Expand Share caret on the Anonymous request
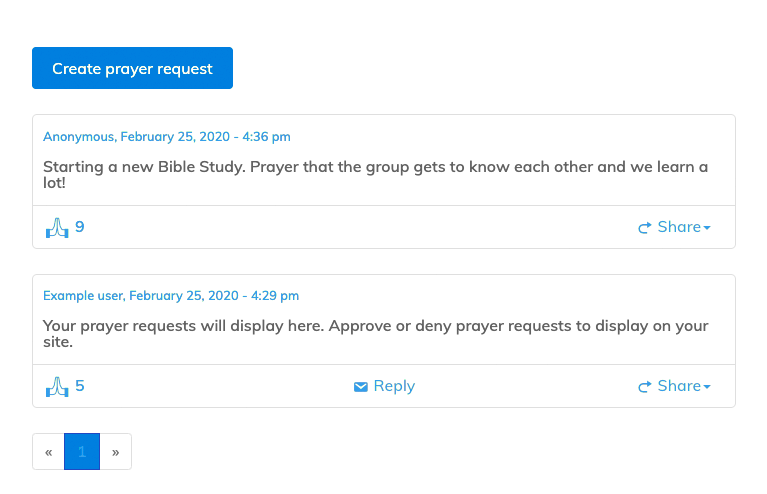The width and height of the screenshot is (767, 494). 707,228
